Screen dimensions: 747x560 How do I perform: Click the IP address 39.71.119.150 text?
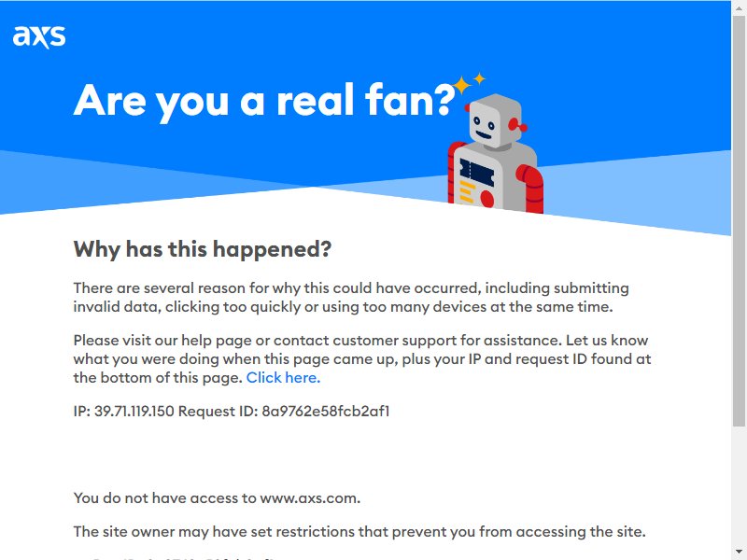point(134,411)
